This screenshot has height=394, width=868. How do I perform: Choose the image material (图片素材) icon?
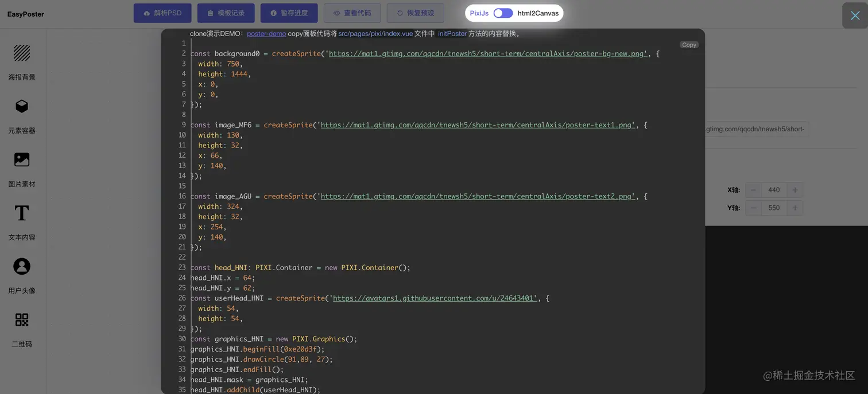click(22, 160)
